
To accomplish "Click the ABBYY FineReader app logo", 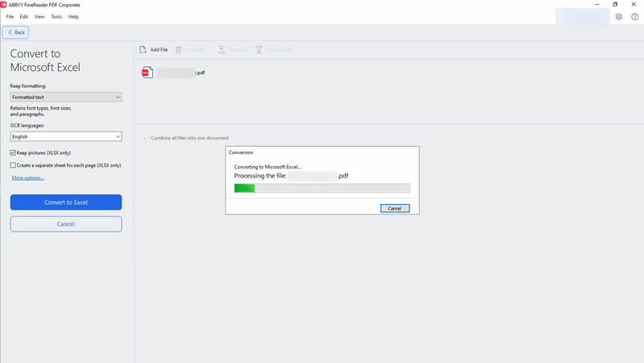I will (x=3, y=5).
